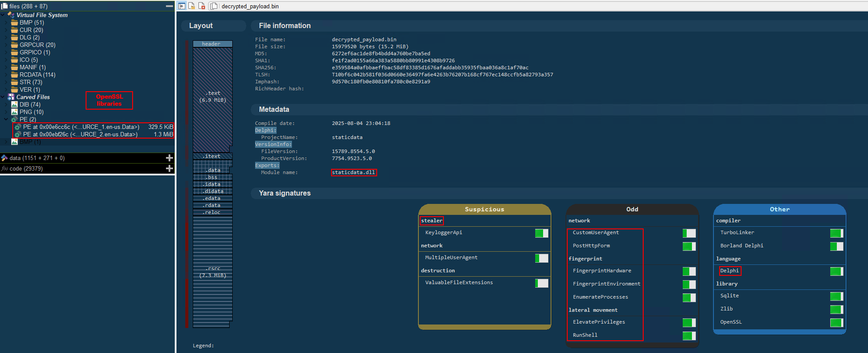This screenshot has height=353, width=868.
Task: Click the collapse side panel icon in tab bar
Action: 181,6
